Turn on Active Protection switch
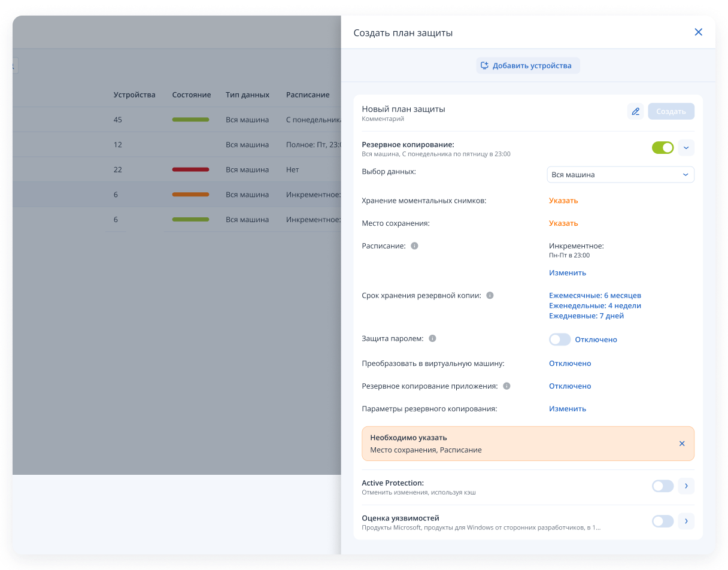Image resolution: width=728 pixels, height=570 pixels. tap(663, 486)
